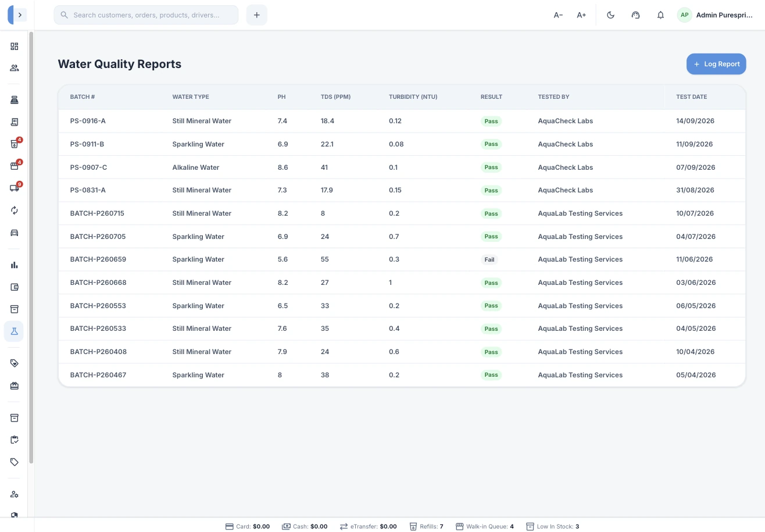Open the heart tag loyalty sidebar icon
765x532 pixels.
click(14, 363)
